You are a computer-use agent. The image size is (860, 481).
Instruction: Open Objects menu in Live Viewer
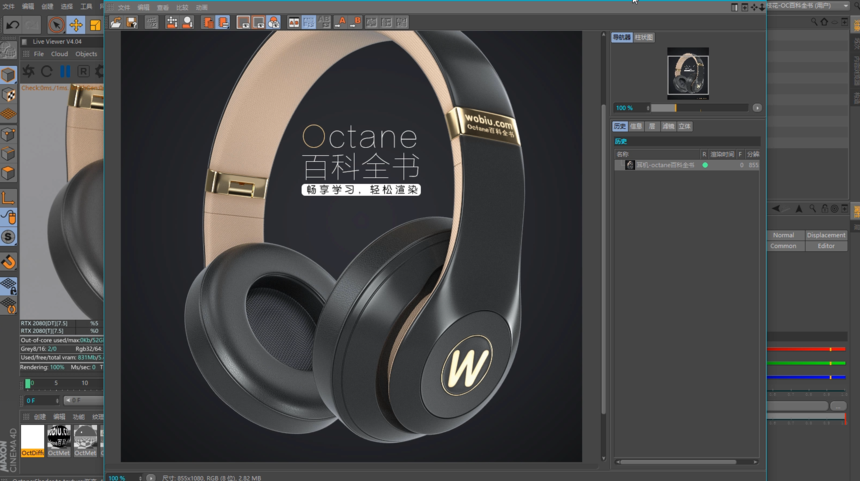coord(86,54)
